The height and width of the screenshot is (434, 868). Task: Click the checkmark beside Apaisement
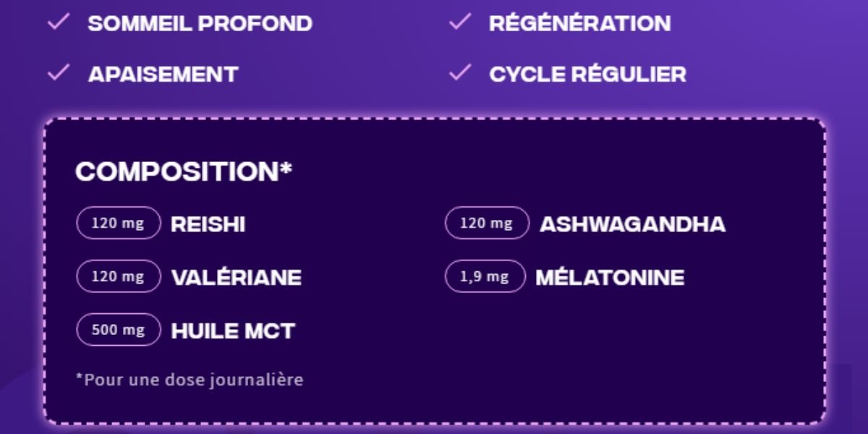point(58,73)
